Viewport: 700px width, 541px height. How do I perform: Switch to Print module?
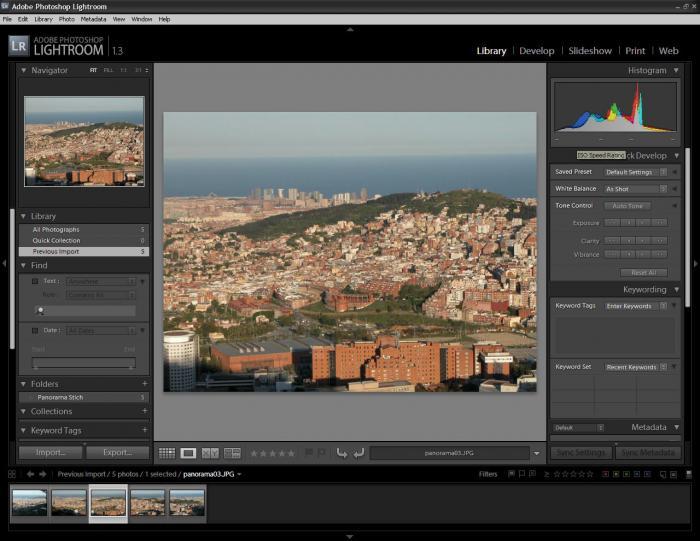(x=635, y=51)
